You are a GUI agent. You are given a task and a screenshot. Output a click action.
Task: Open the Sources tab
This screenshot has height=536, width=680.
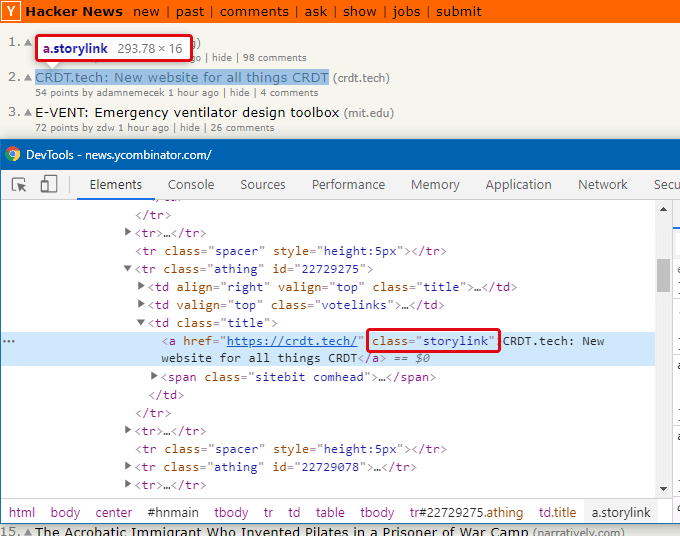click(x=263, y=185)
